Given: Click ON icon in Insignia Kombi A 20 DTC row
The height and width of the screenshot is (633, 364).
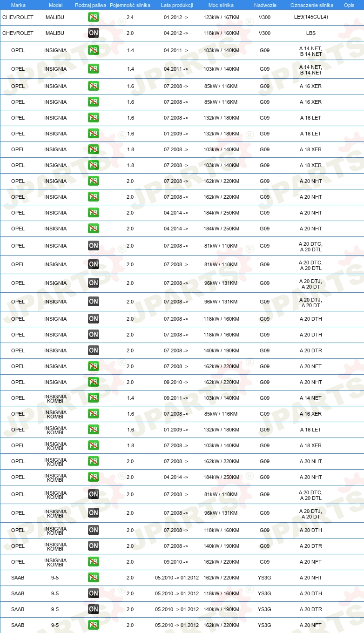Looking at the screenshot, I should click(x=94, y=494).
